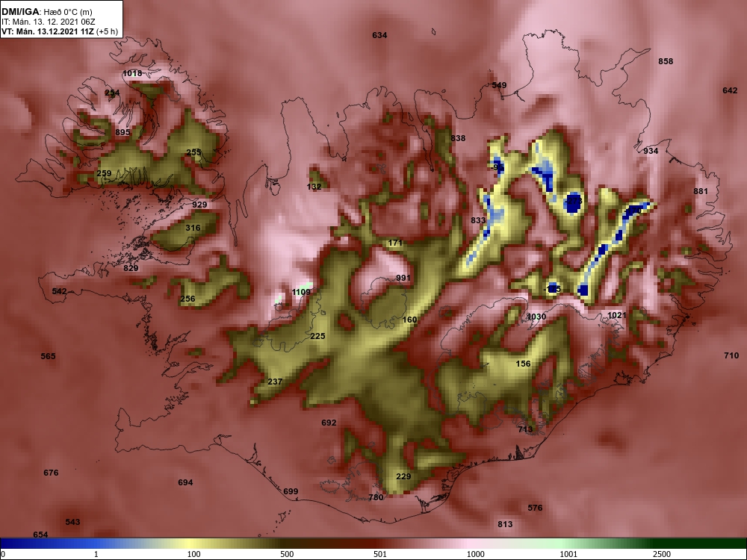Select the 838 value label
This screenshot has height=560, width=747.
[x=458, y=138]
